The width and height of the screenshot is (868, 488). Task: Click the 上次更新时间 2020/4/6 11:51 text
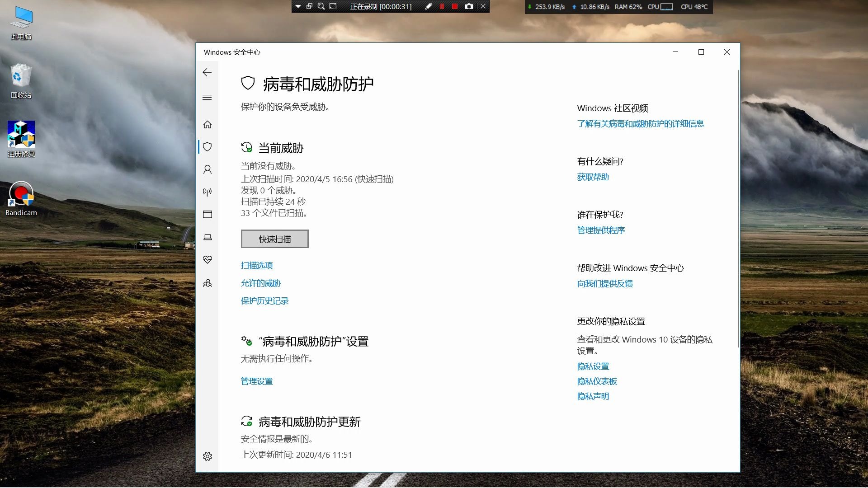coord(296,455)
